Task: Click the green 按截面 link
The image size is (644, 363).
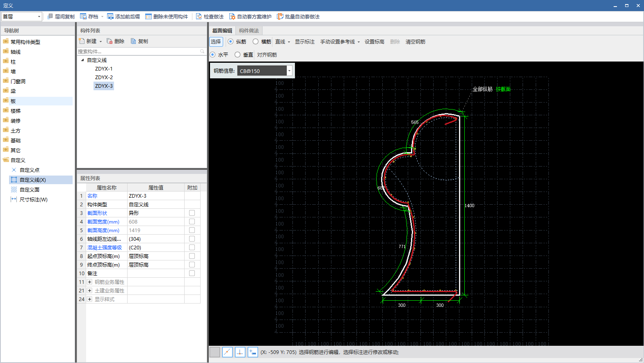Action: [x=503, y=89]
